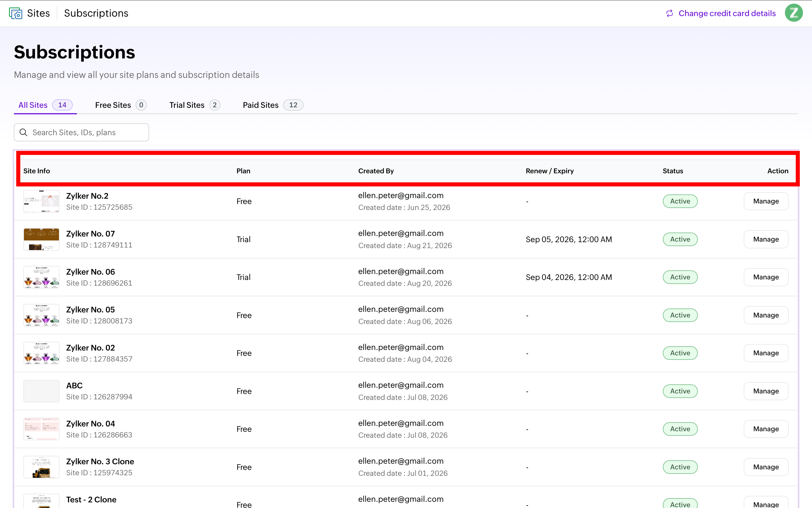Click the refresh icon beside Change credit card details

click(x=669, y=13)
